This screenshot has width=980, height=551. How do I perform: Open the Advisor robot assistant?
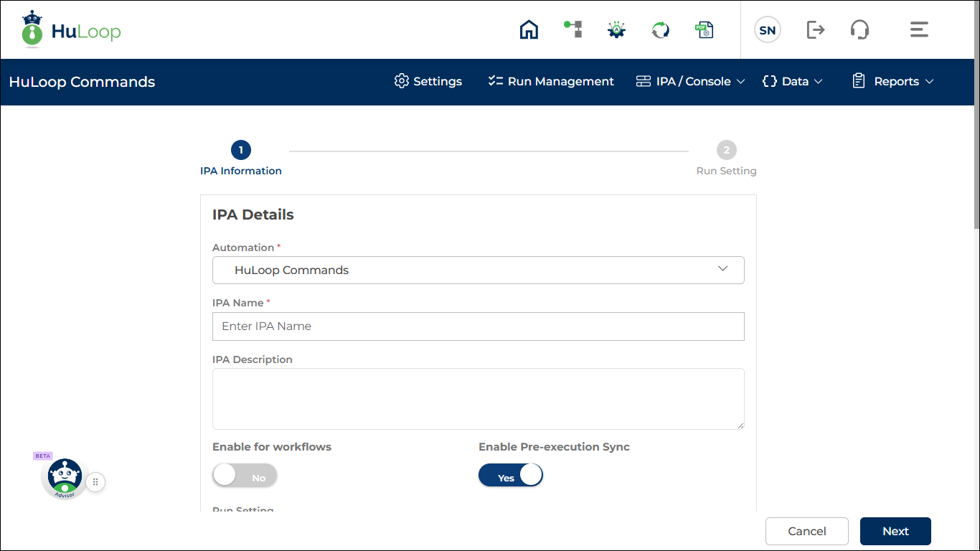click(65, 479)
